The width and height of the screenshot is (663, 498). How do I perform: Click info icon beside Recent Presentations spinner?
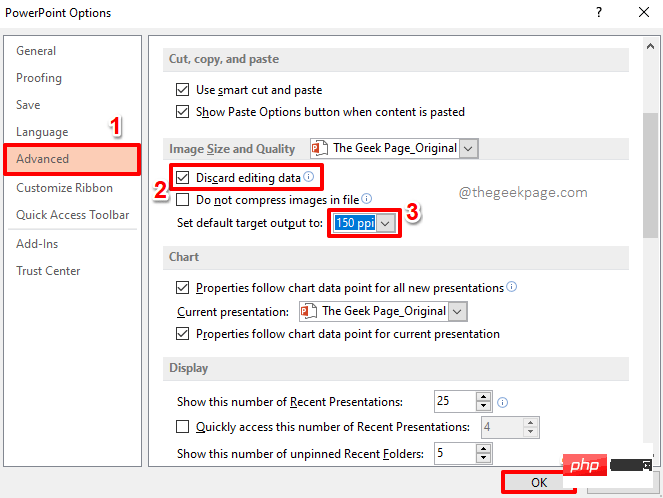(x=503, y=403)
